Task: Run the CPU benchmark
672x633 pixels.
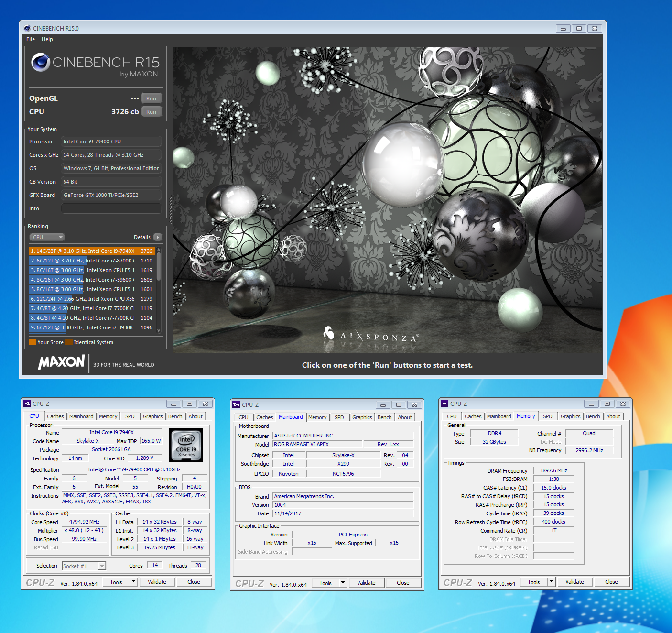Action: [152, 112]
